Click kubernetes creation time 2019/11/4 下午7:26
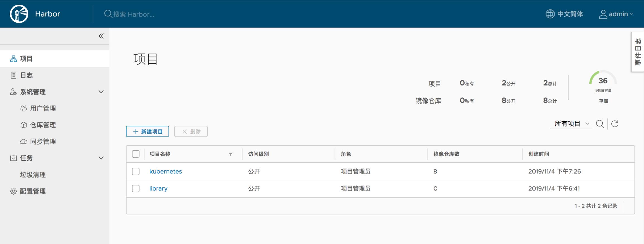 [x=554, y=171]
